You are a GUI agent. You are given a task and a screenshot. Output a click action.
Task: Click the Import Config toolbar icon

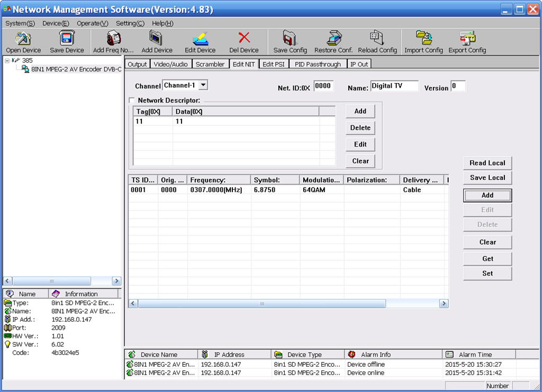click(x=424, y=38)
